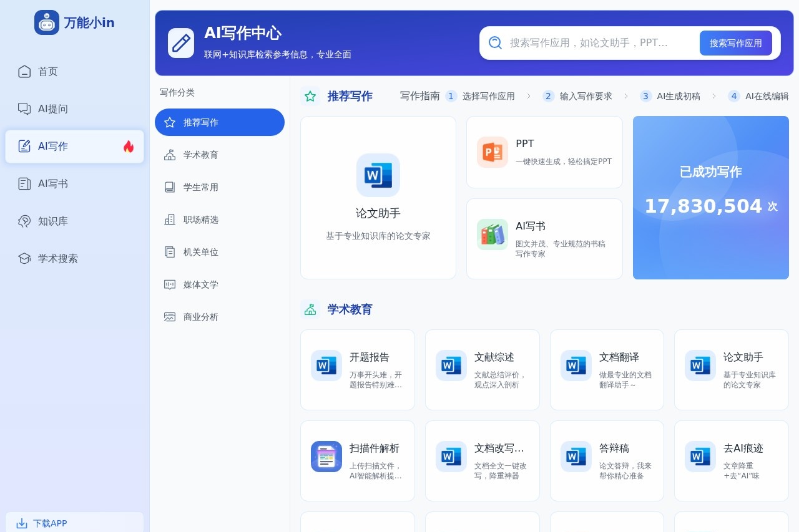Select the 知识库 sidebar icon
799x532 pixels.
[23, 221]
